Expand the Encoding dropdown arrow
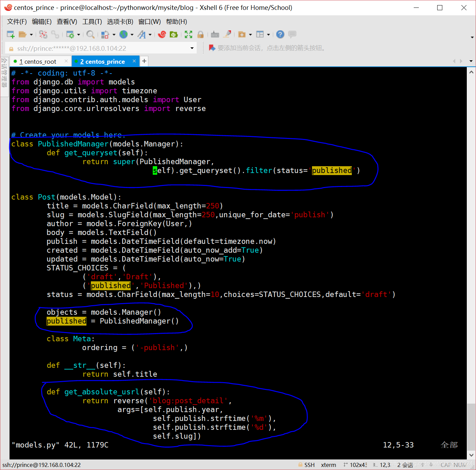Screen dimensions: 476x470 pos(132,34)
